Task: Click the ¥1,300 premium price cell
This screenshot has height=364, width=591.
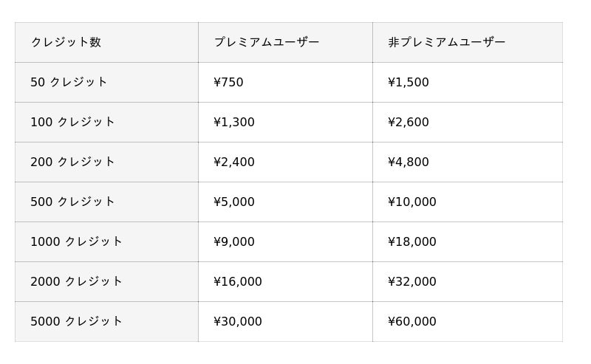Action: (x=234, y=122)
